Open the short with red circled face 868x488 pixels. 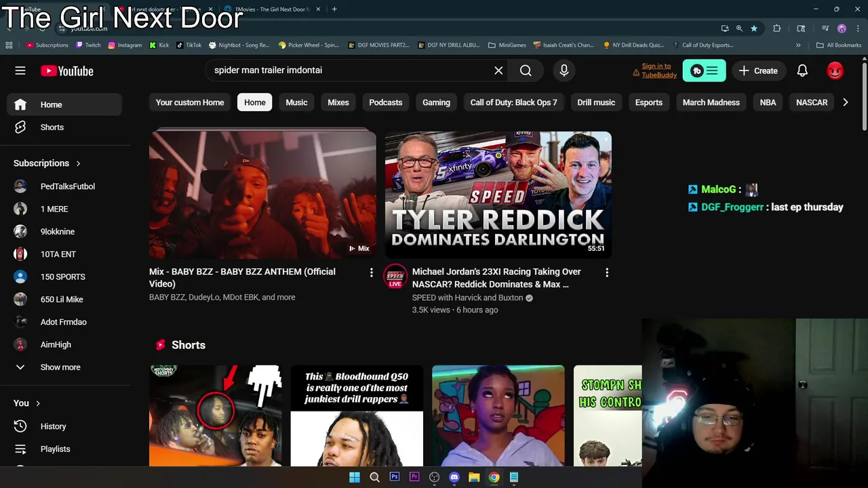tap(215, 416)
